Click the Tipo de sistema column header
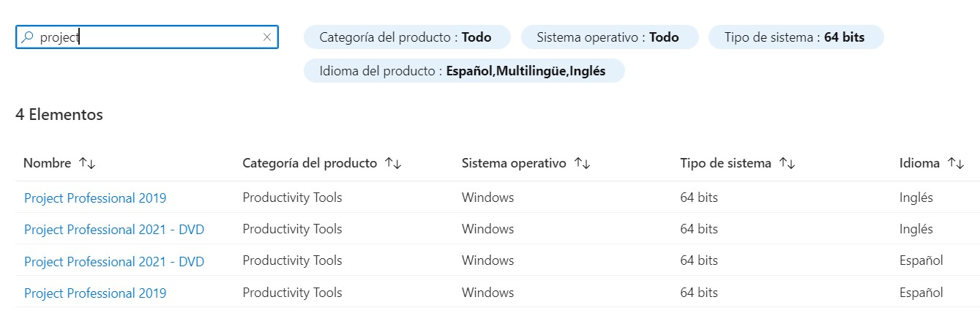980x327 pixels. [x=725, y=164]
